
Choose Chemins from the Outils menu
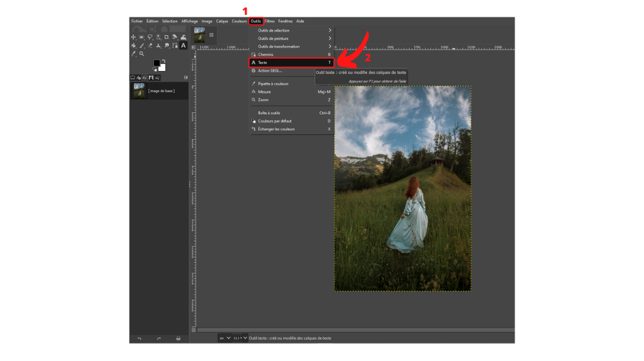[291, 55]
